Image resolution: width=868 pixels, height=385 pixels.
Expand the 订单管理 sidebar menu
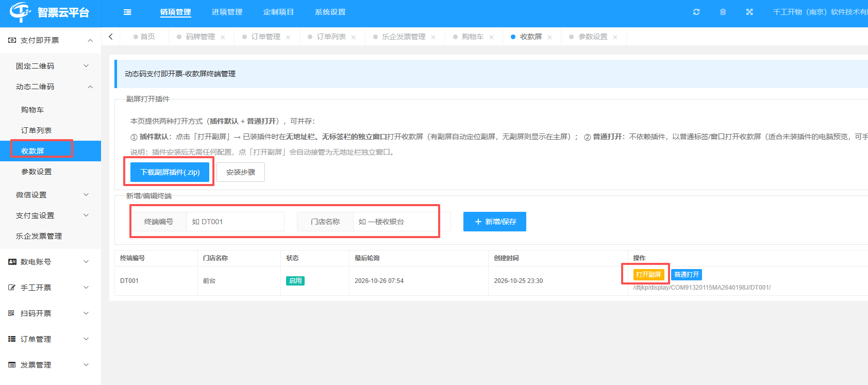86,339
